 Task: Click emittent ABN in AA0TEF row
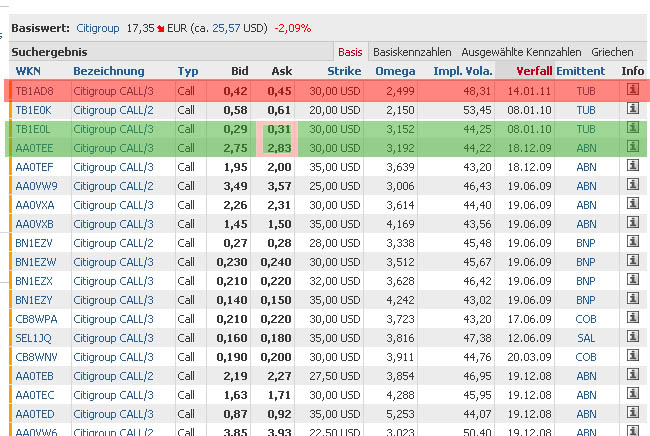point(586,167)
